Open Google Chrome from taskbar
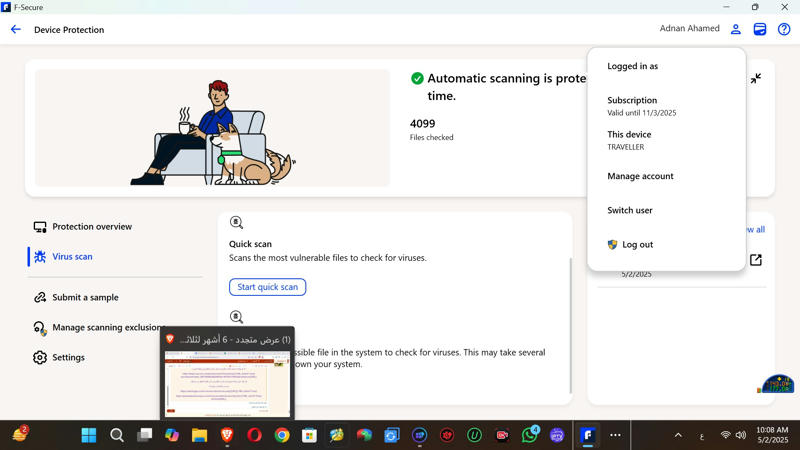800x450 pixels. click(282, 435)
